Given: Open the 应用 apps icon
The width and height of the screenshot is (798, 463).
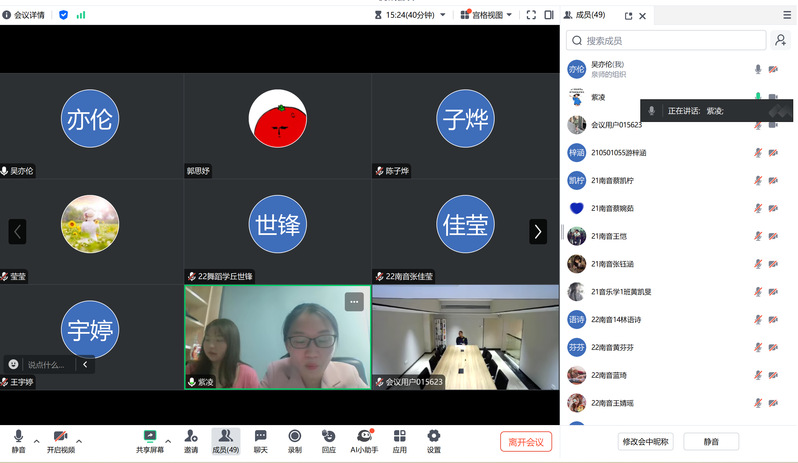Looking at the screenshot, I should [399, 440].
